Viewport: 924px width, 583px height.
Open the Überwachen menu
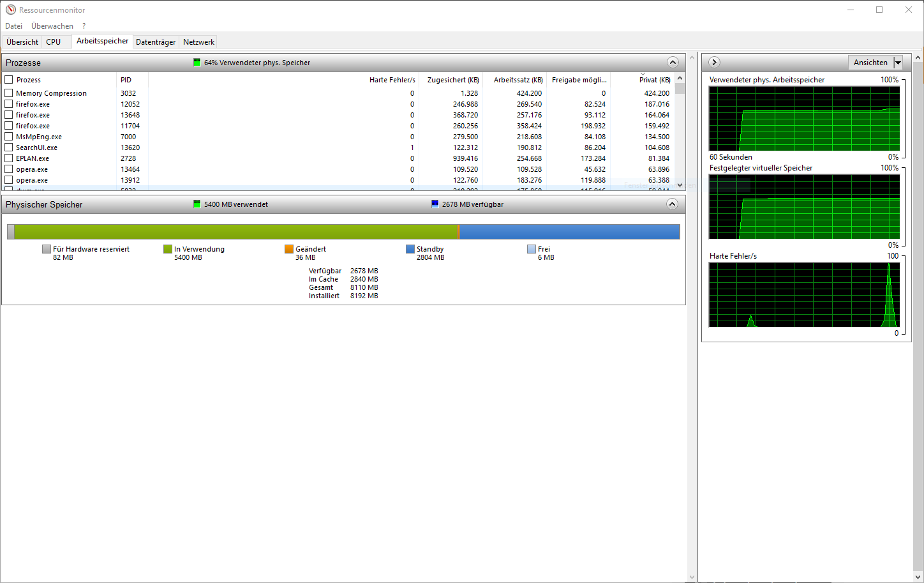[52, 26]
